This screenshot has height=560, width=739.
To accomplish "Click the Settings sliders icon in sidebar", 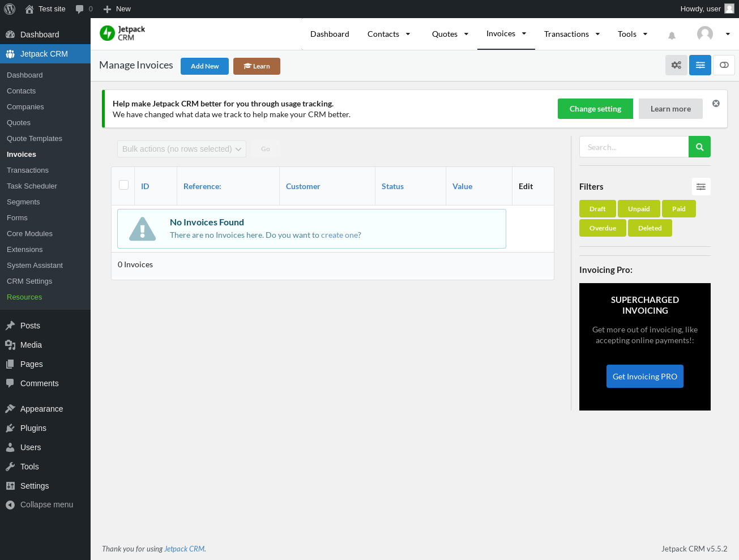I will point(10,486).
